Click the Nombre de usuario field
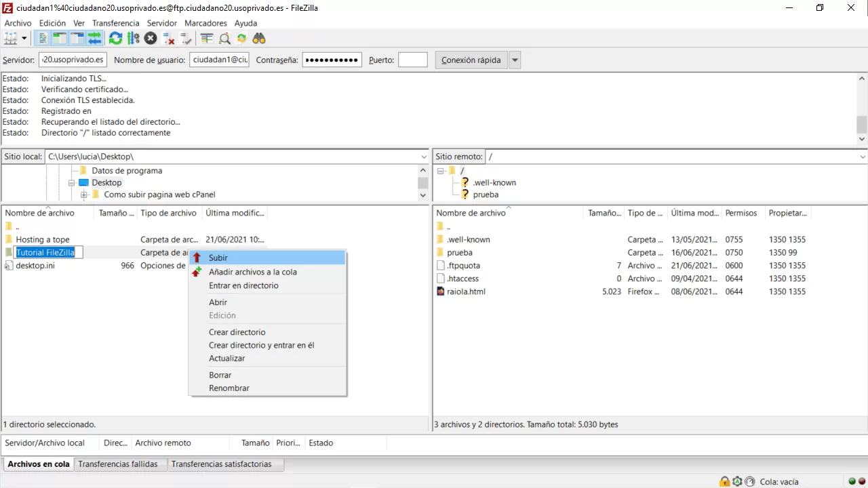868x488 pixels. (219, 60)
